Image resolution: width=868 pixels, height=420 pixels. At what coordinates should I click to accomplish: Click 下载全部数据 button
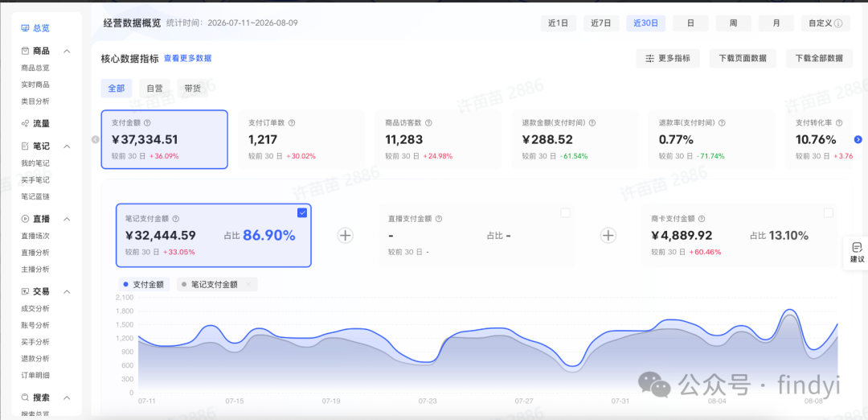click(x=819, y=58)
